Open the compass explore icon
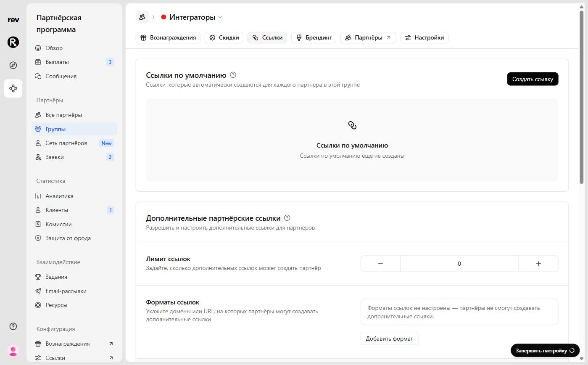588x365 pixels. (x=13, y=65)
